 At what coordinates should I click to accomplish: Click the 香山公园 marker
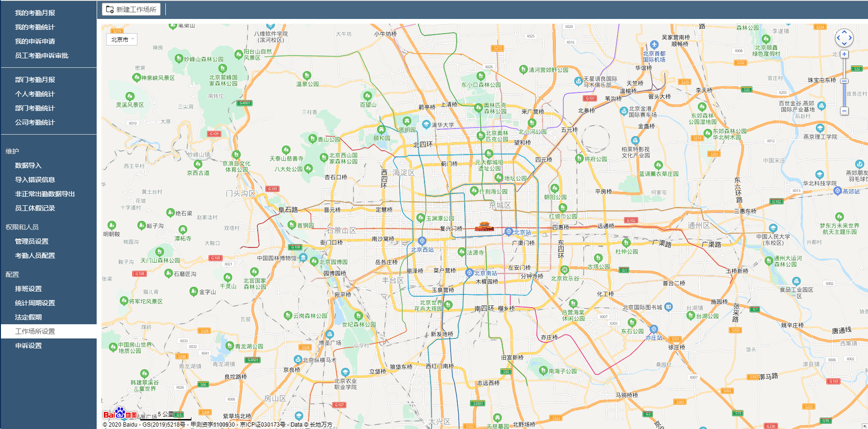312,138
